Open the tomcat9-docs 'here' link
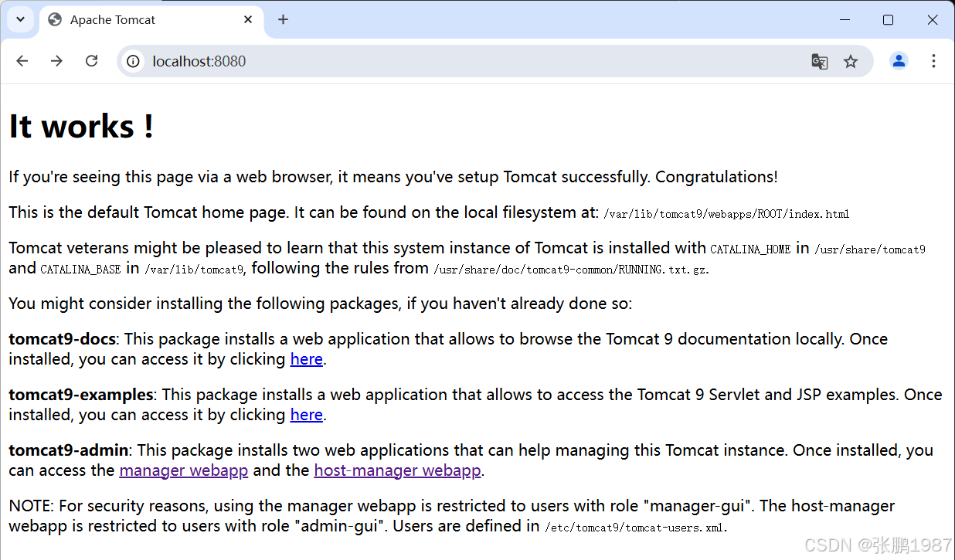The image size is (955, 560). click(x=306, y=359)
